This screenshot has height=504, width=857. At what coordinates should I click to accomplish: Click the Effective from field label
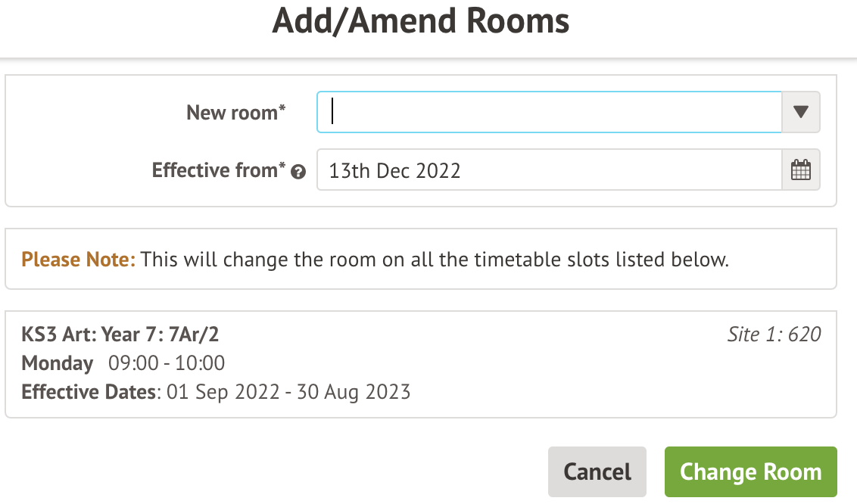(219, 170)
